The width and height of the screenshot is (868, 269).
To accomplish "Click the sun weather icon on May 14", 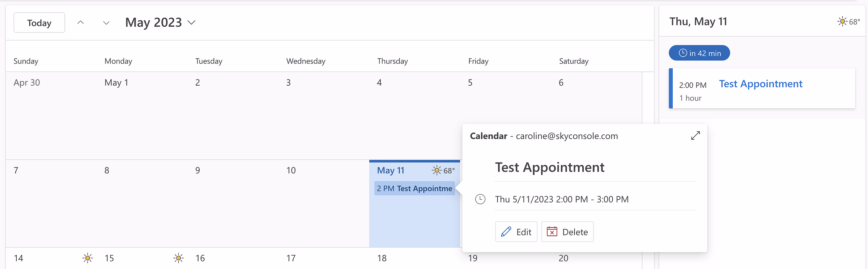I will [87, 258].
